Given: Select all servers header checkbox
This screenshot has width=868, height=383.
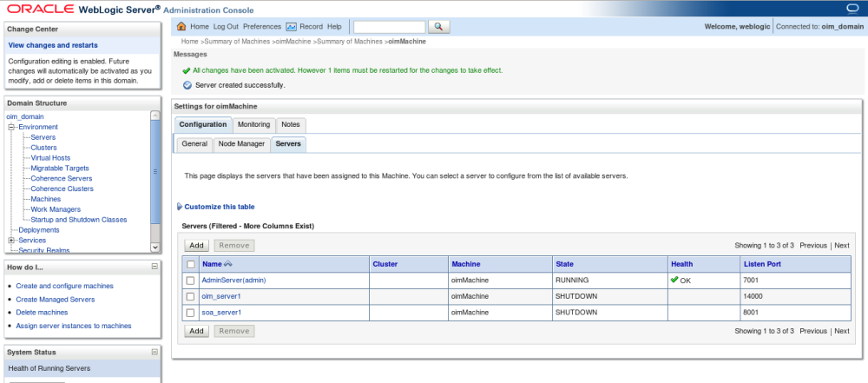Looking at the screenshot, I should pos(190,264).
